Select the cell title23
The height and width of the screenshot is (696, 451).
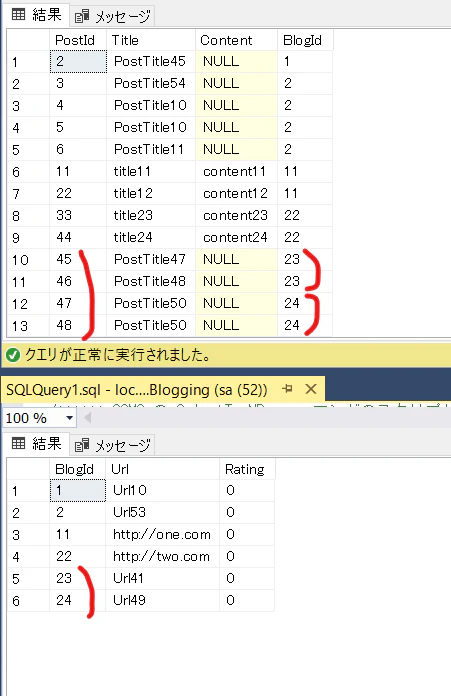[x=151, y=215]
